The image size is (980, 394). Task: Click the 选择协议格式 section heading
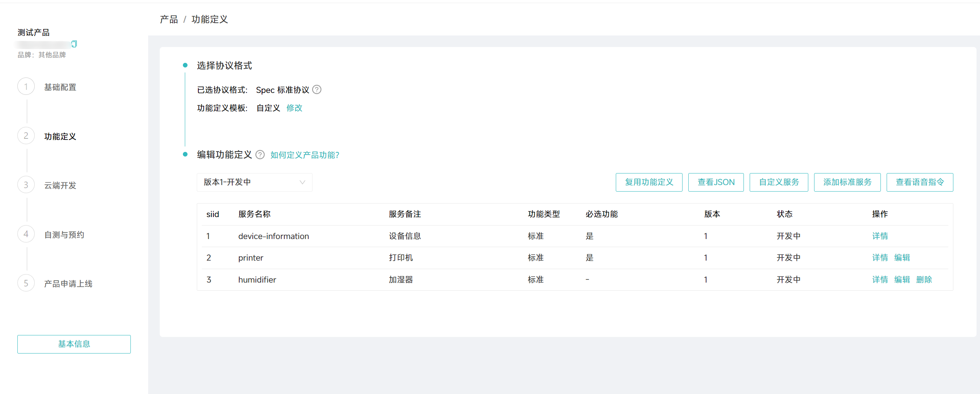click(x=225, y=66)
